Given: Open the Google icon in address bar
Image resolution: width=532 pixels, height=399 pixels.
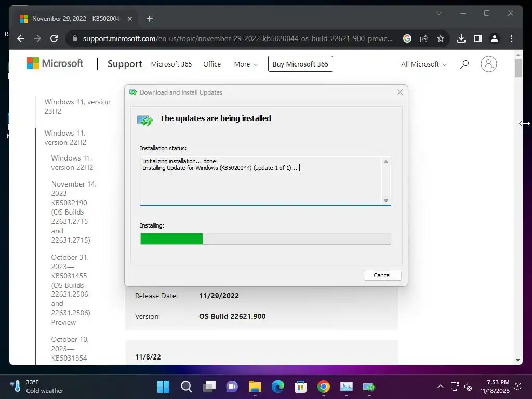Looking at the screenshot, I should 407,38.
